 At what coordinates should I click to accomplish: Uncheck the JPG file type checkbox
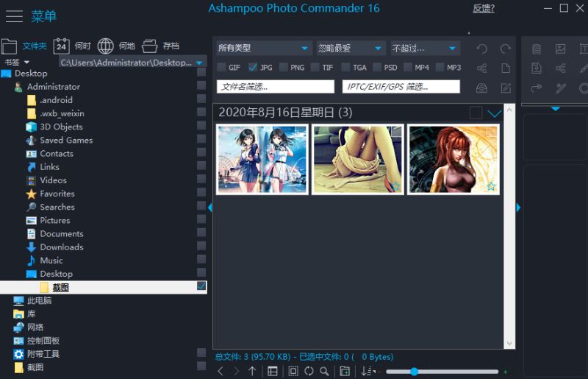point(253,67)
